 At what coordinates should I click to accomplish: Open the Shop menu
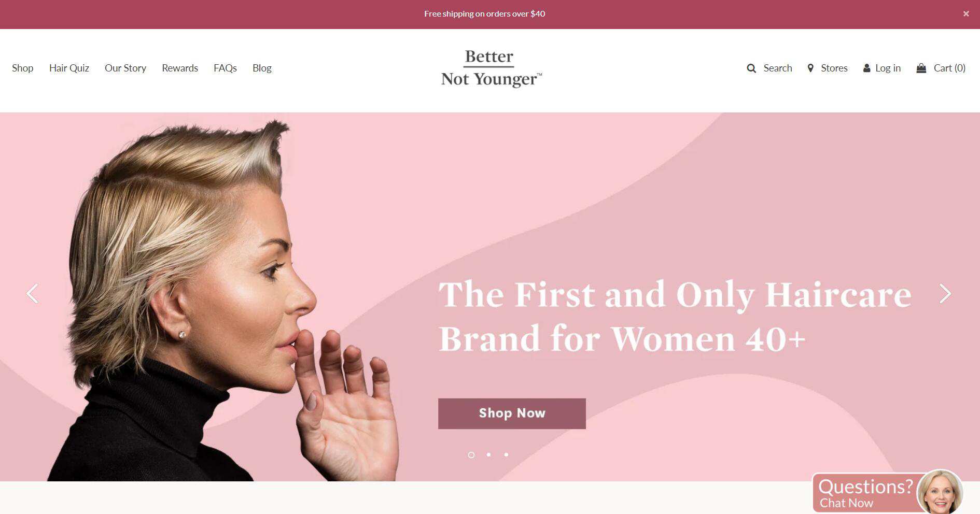coord(23,68)
